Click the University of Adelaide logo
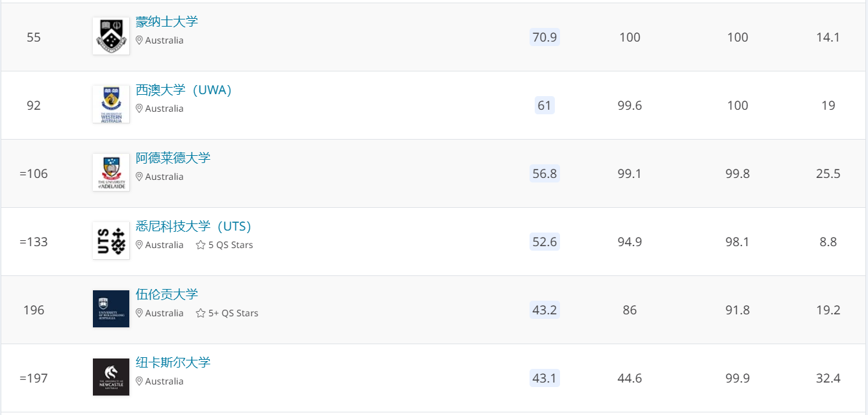868x415 pixels. tap(111, 172)
